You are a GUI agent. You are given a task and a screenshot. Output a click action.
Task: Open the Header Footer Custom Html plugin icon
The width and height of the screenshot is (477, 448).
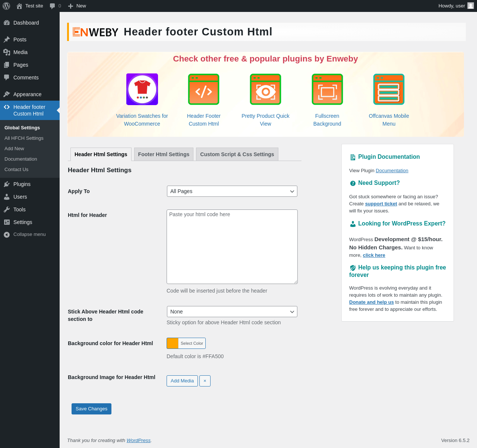(x=204, y=89)
